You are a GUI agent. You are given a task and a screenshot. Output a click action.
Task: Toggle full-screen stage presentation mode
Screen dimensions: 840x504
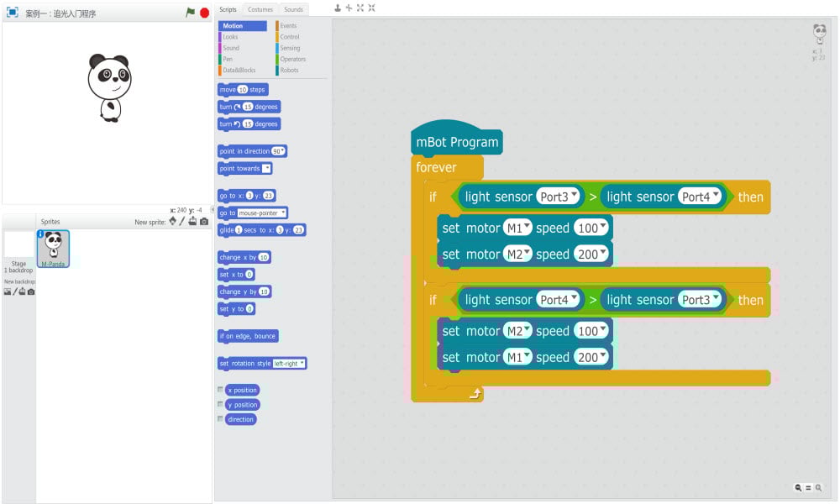(13, 13)
